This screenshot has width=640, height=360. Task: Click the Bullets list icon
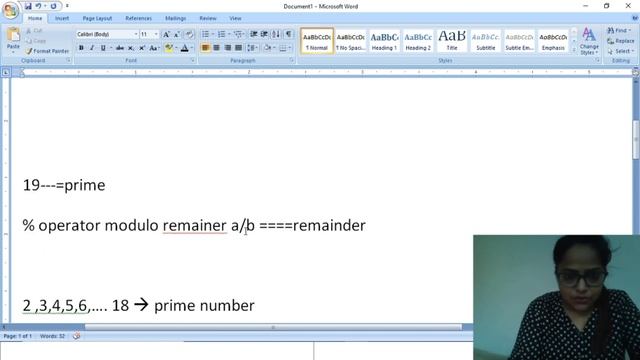pos(205,34)
